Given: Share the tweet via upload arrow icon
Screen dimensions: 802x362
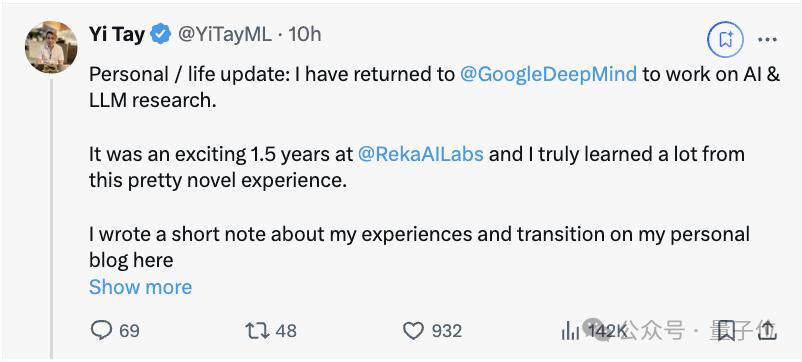Looking at the screenshot, I should pyautogui.click(x=768, y=331).
